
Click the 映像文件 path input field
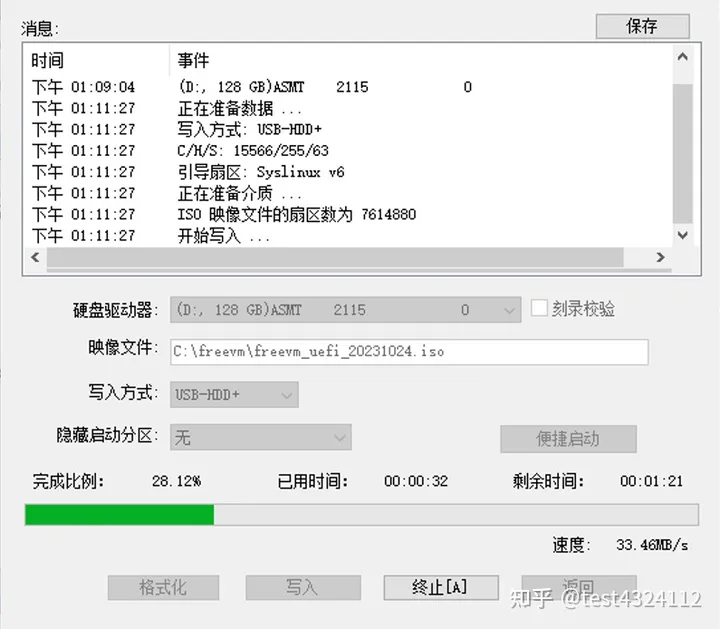pos(409,352)
